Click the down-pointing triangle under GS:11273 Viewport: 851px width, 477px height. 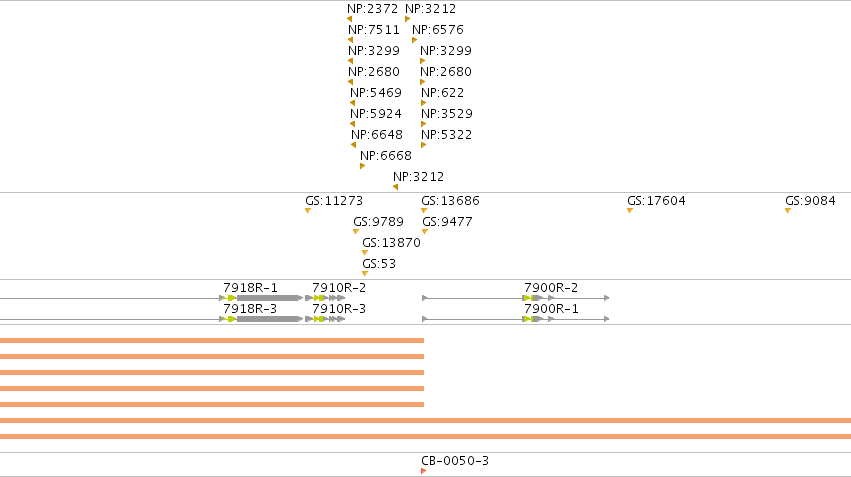pyautogui.click(x=308, y=211)
